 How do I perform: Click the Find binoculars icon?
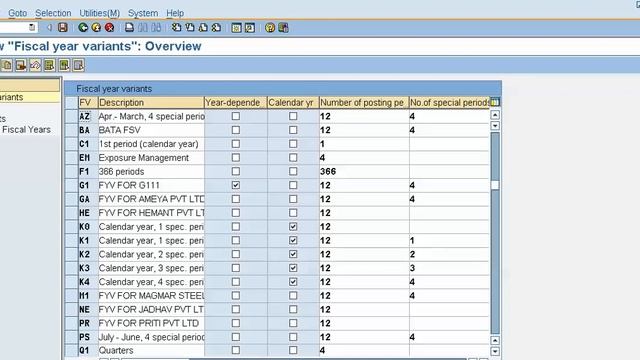[143, 28]
